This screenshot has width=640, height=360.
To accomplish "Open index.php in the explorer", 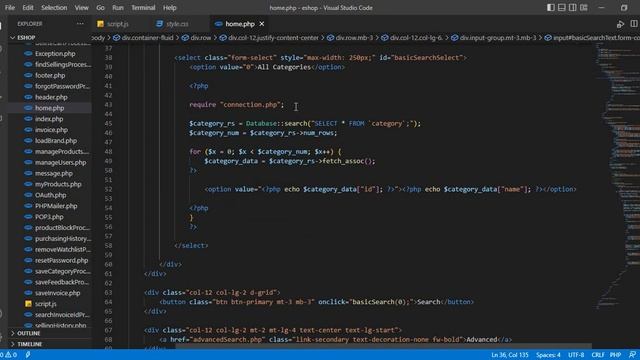I will 49,119.
